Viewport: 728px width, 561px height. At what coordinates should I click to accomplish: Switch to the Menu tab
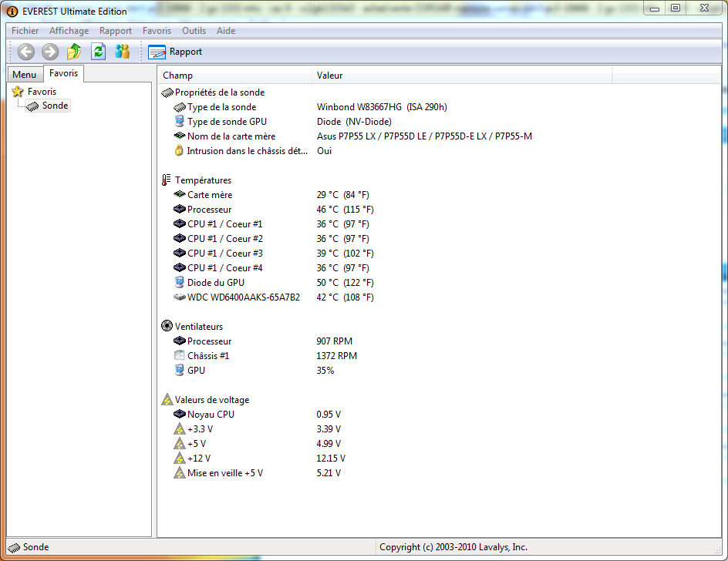(25, 74)
